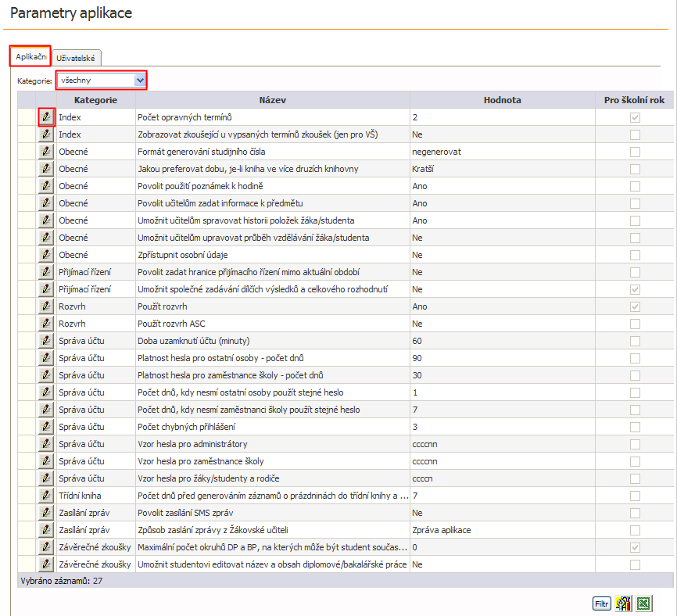The width and height of the screenshot is (677, 616).
Task: Check box for 'Způsob zaslání zprávy z Žákovské'
Action: coord(635,530)
